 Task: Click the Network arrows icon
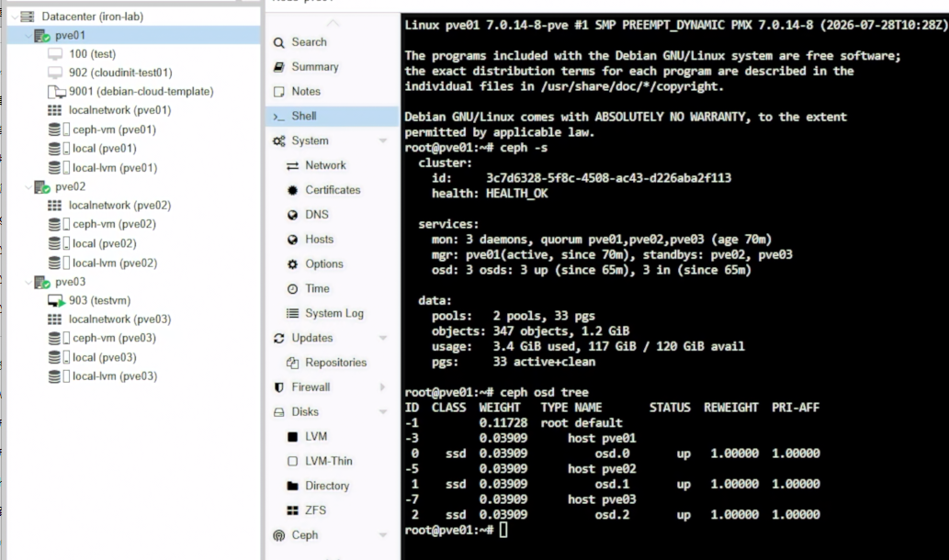coord(292,165)
